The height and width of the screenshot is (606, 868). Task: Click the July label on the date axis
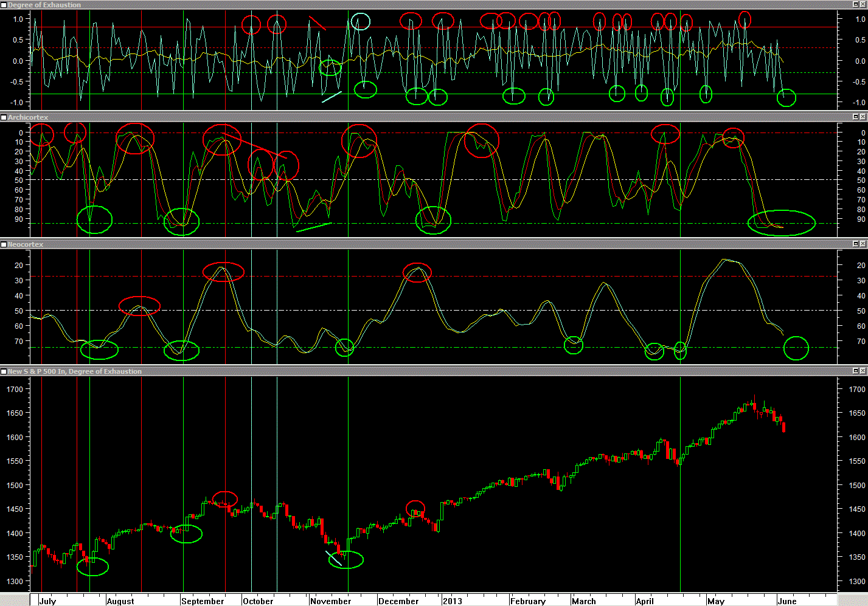point(47,601)
